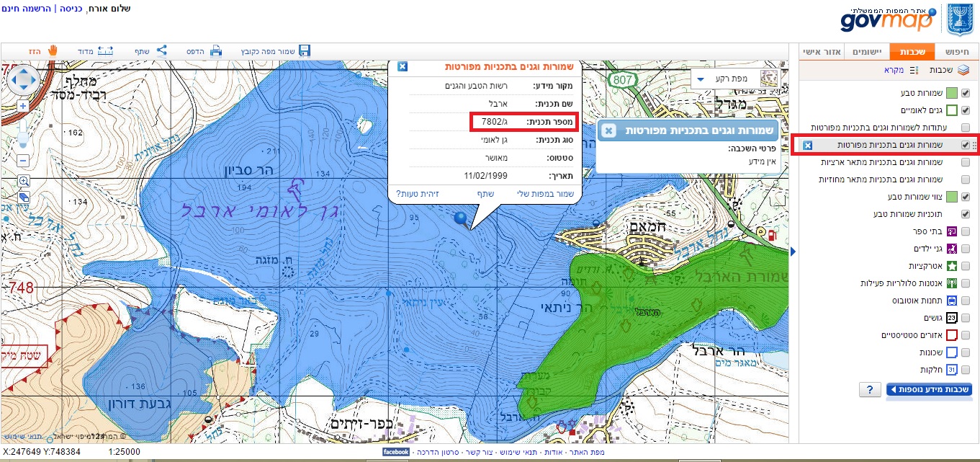Collapse the side panel with the arrow

tap(794, 251)
